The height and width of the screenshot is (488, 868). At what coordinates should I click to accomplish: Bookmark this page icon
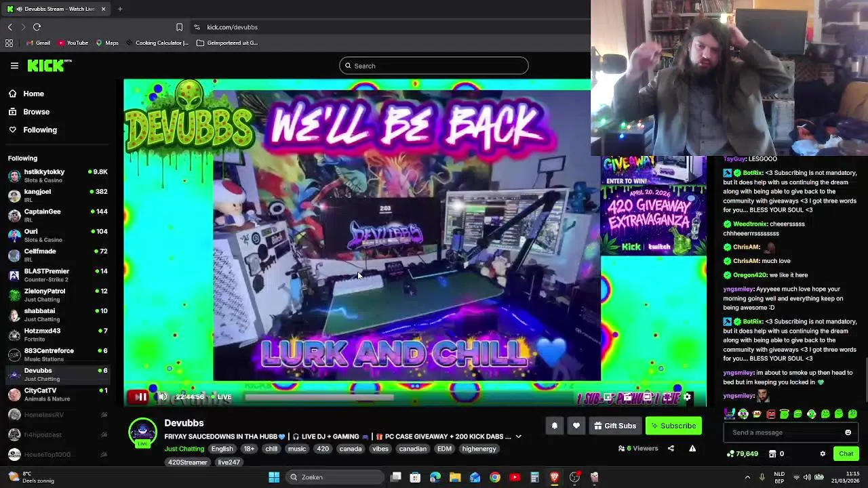[x=179, y=27]
